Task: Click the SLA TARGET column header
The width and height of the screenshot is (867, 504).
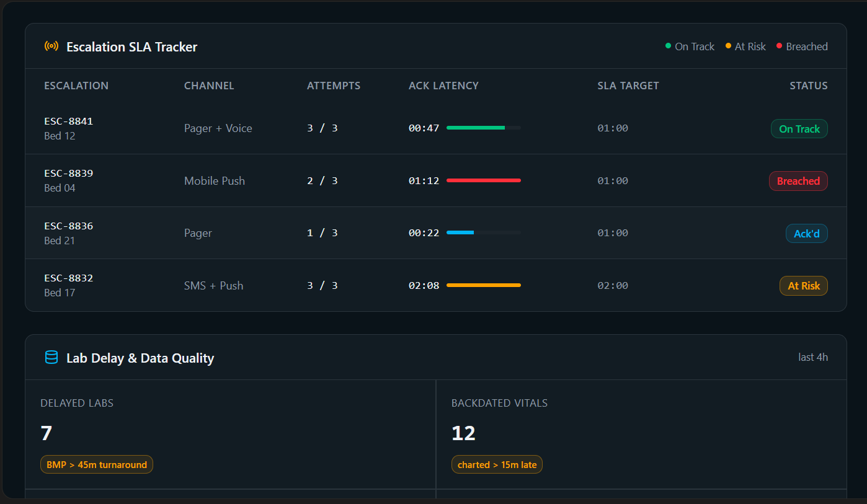Action: [628, 86]
